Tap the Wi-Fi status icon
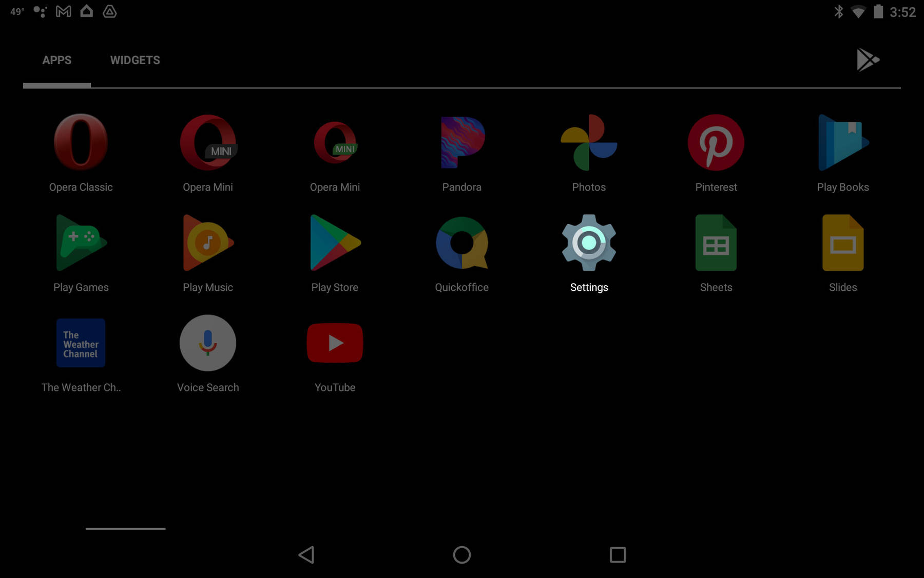 [858, 12]
